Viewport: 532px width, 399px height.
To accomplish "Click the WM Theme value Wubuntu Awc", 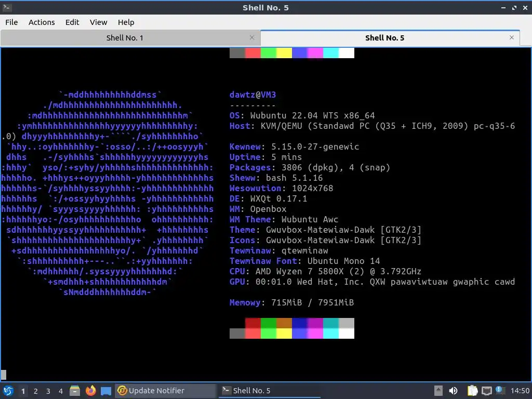I will click(x=310, y=219).
